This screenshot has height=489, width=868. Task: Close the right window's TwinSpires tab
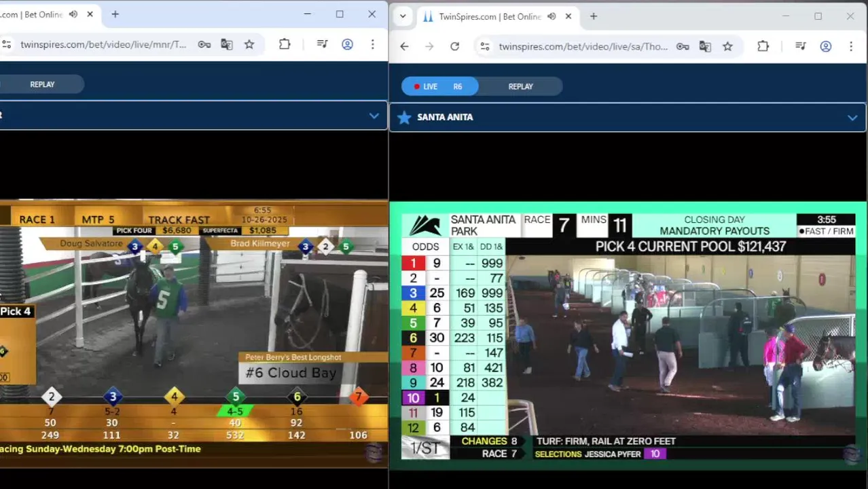(x=568, y=16)
